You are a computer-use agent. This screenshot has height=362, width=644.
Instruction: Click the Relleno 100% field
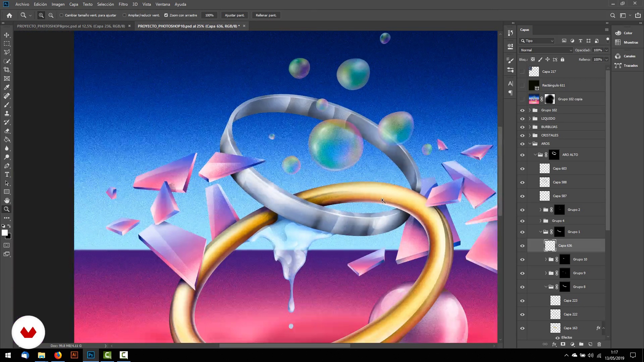pos(598,59)
